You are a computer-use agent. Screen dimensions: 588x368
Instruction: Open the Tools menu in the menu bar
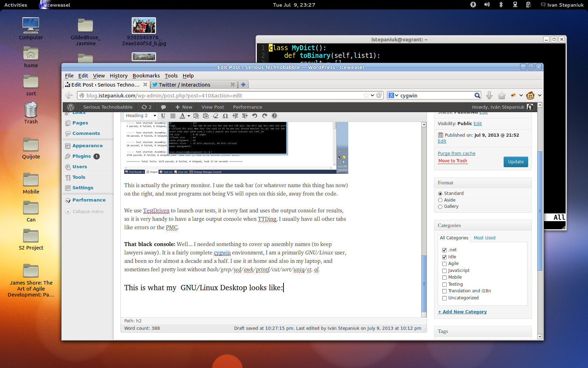point(171,76)
